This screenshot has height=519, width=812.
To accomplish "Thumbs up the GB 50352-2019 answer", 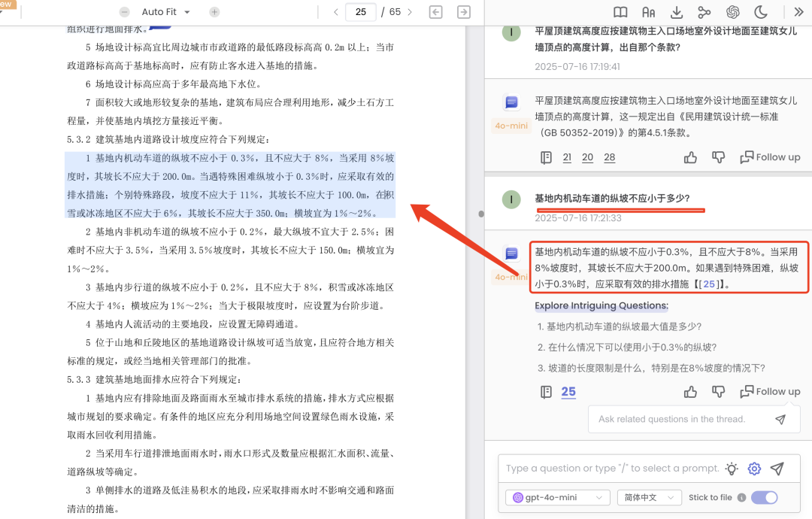I will click(x=690, y=157).
